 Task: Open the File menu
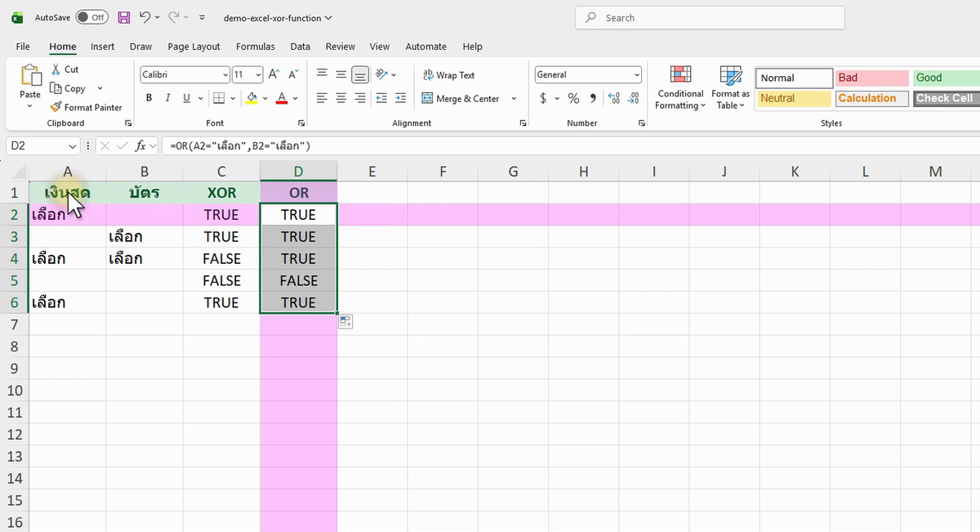click(x=23, y=47)
